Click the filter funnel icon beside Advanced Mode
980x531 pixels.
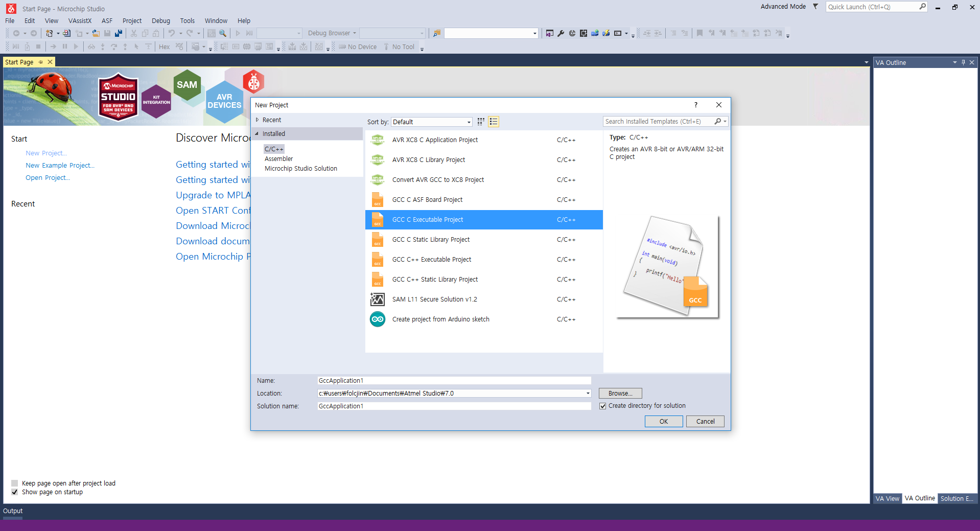(x=815, y=7)
